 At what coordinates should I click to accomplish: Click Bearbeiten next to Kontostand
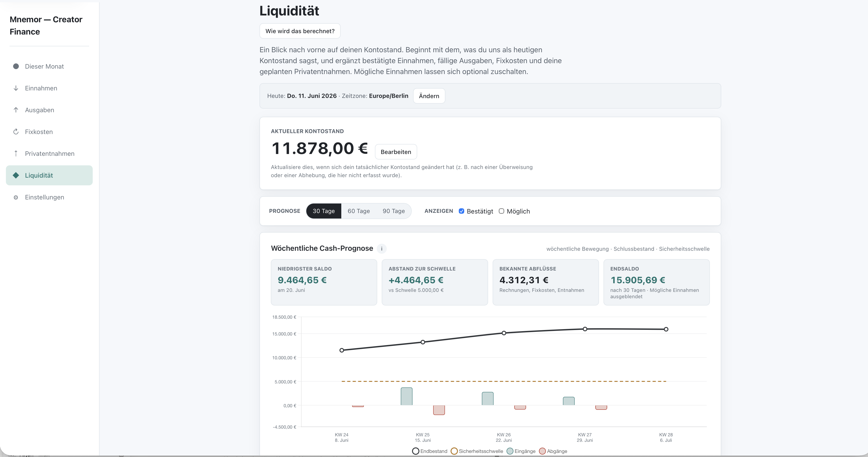[x=396, y=152]
